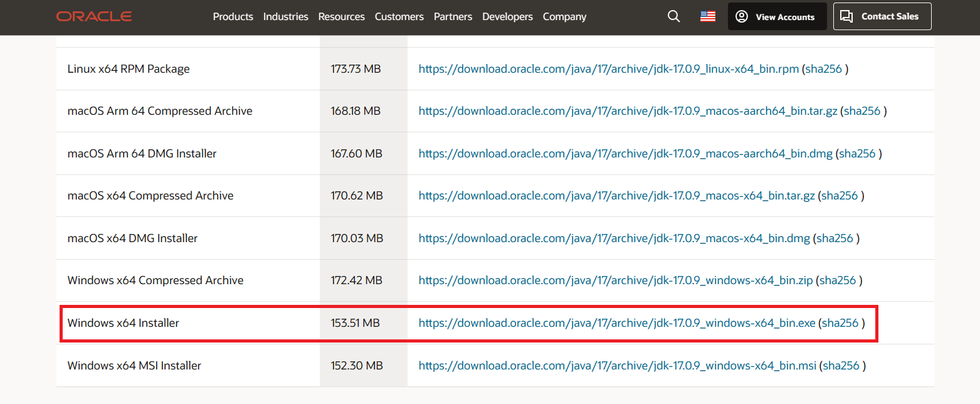This screenshot has height=404, width=980.
Task: Open the Developers menu
Action: pos(507,17)
